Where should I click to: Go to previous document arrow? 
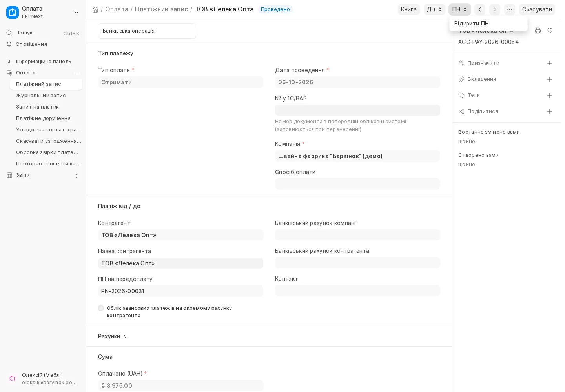click(480, 9)
